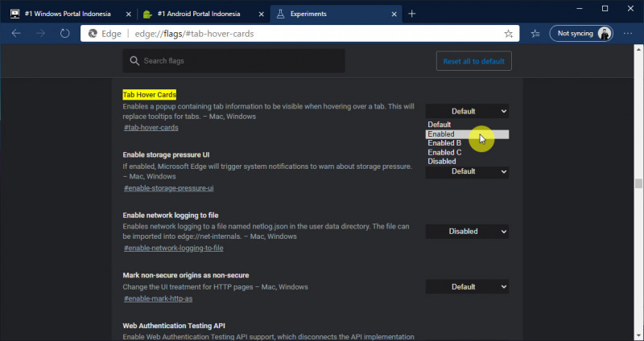Click the Not syncing profile button
This screenshot has height=341, width=644.
point(581,34)
